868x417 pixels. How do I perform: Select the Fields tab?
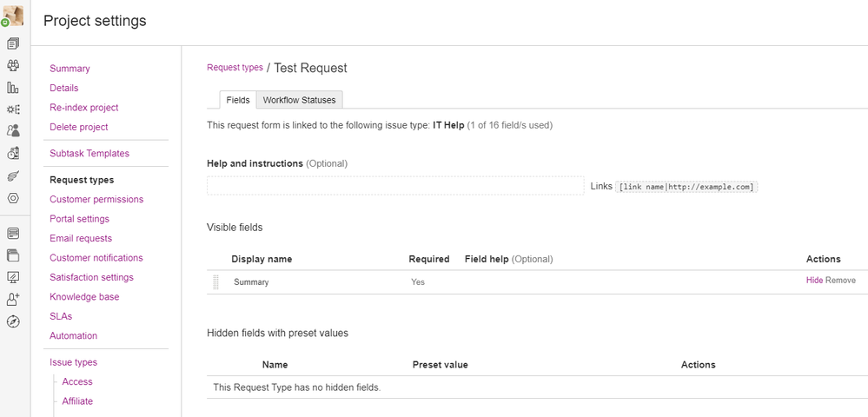tap(238, 100)
